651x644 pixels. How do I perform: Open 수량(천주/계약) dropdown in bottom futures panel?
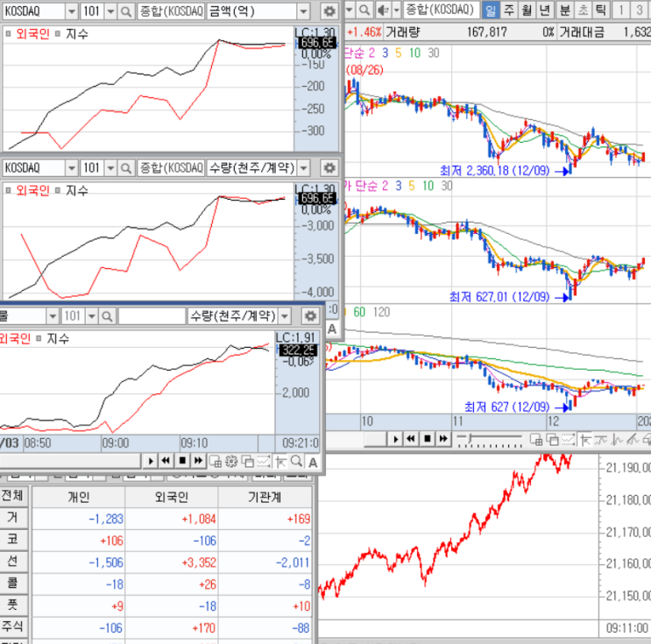coord(285,316)
